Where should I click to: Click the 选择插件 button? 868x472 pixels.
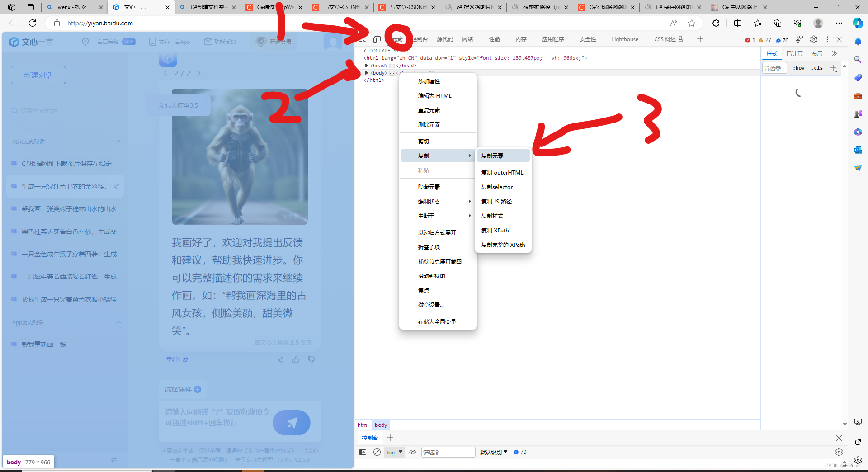[x=183, y=389]
